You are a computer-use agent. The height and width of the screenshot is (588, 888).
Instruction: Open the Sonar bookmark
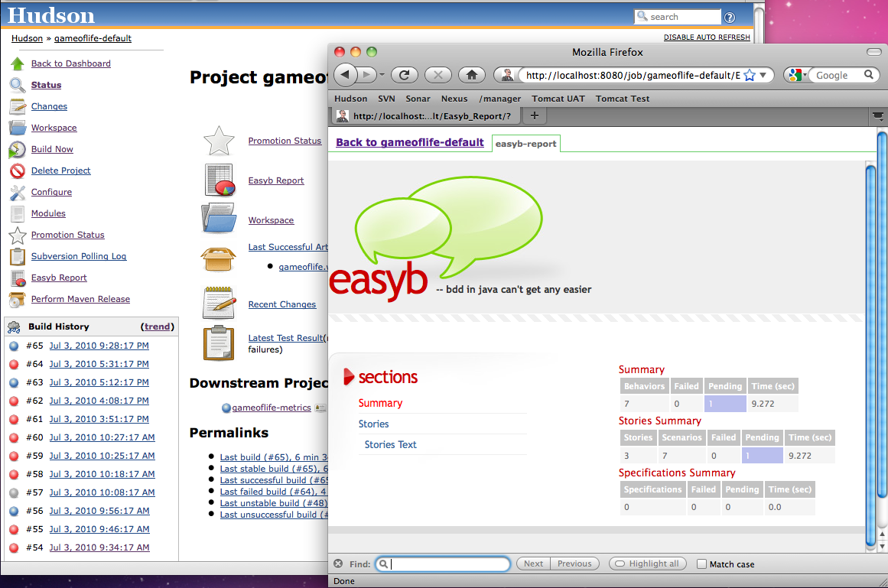(x=418, y=99)
